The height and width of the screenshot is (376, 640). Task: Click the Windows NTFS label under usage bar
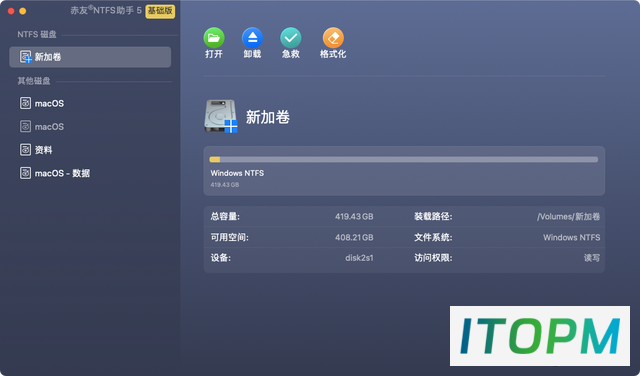tap(237, 173)
